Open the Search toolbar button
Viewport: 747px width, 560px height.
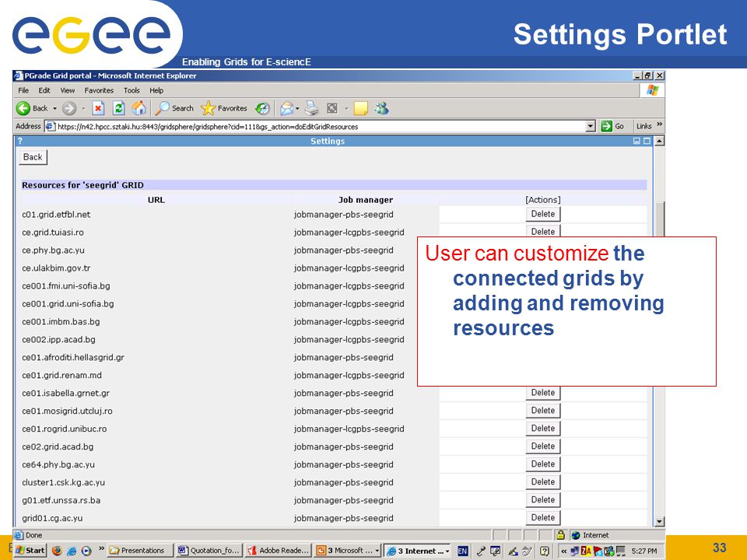(174, 109)
